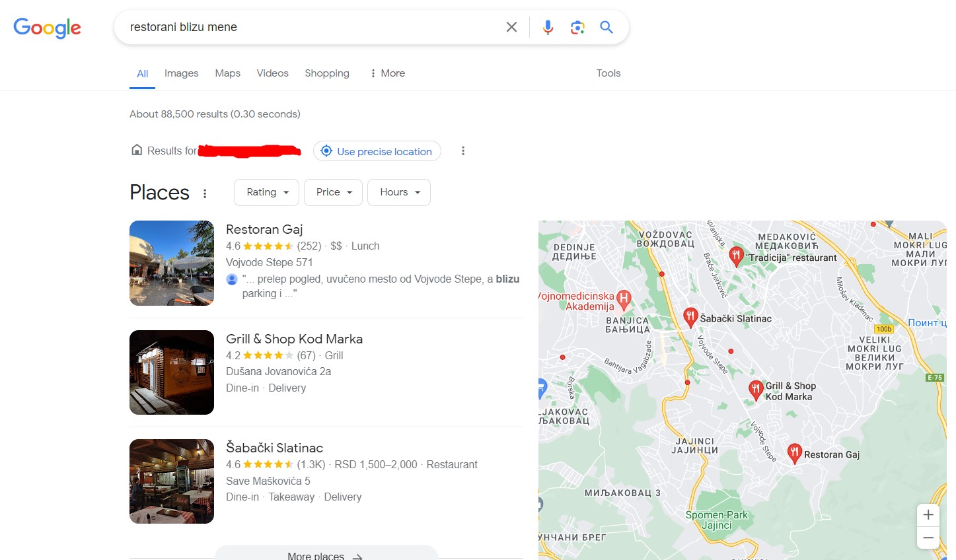Click Restoran Gaj map pin
The image size is (956, 560).
coord(795,453)
